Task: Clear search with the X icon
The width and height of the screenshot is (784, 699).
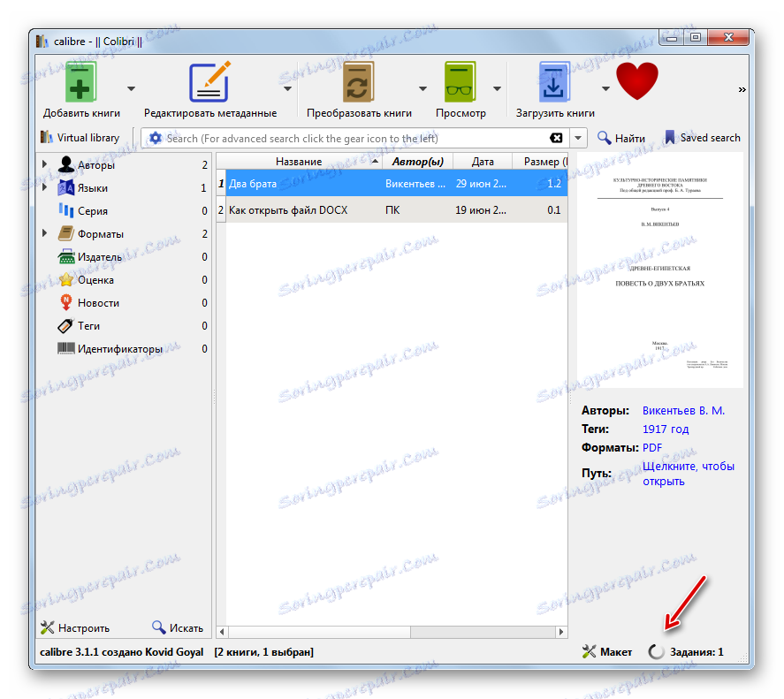Action: [556, 138]
